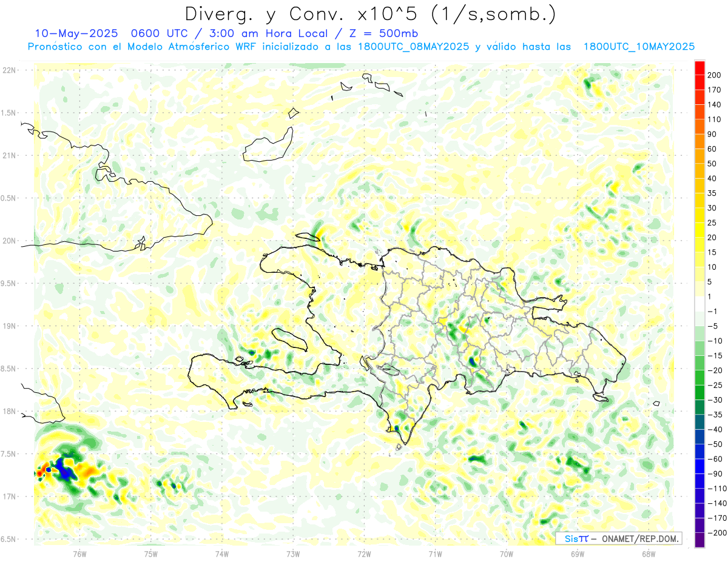Select the white swatch between 1 and -1
Viewport: 728px width, 562px height.
pos(699,304)
